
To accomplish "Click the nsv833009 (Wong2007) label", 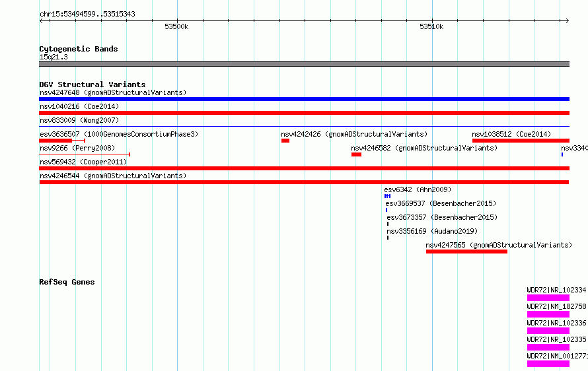I will (x=79, y=120).
